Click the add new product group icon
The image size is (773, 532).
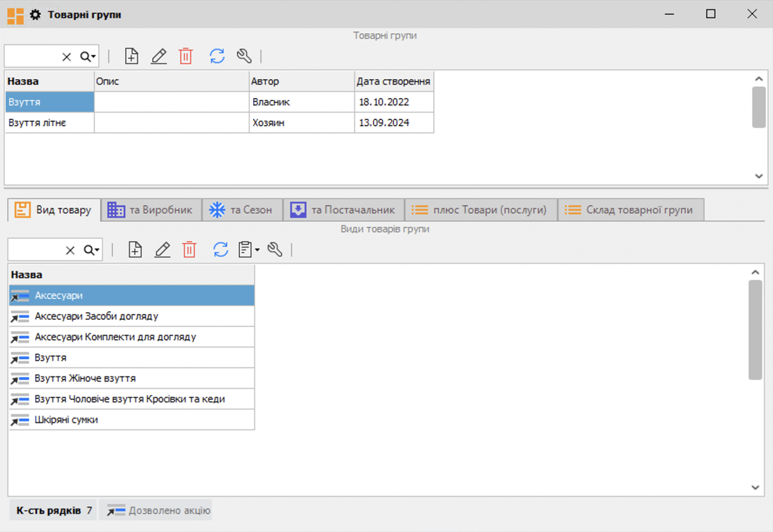pyautogui.click(x=131, y=56)
